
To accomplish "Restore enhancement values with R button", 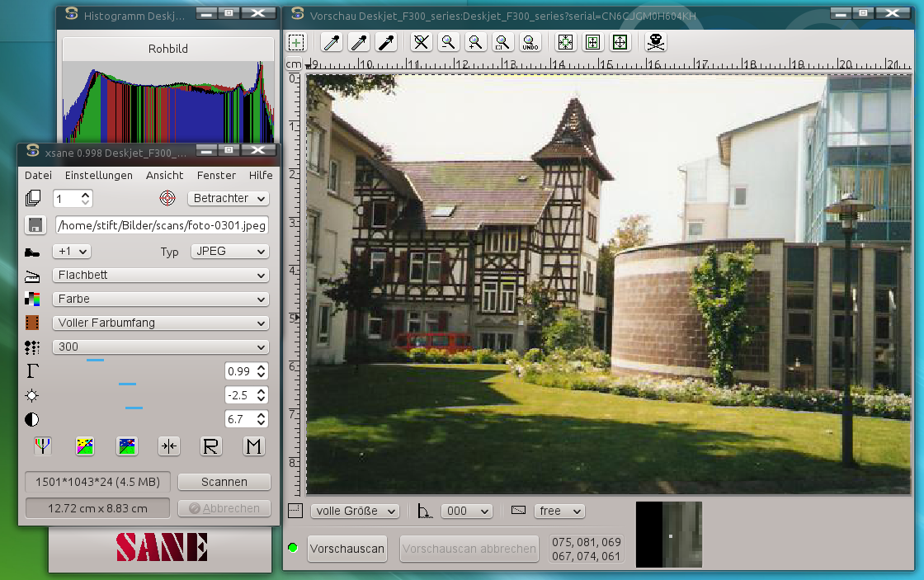I will pyautogui.click(x=211, y=446).
